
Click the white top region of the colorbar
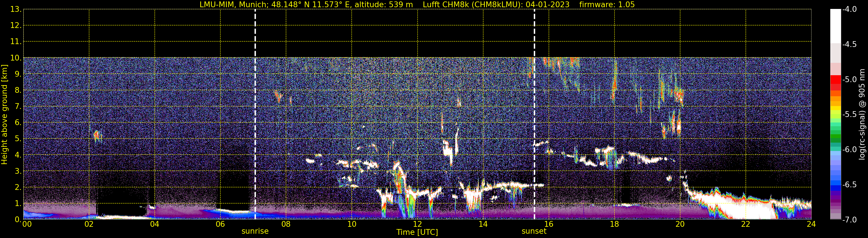pos(836,26)
